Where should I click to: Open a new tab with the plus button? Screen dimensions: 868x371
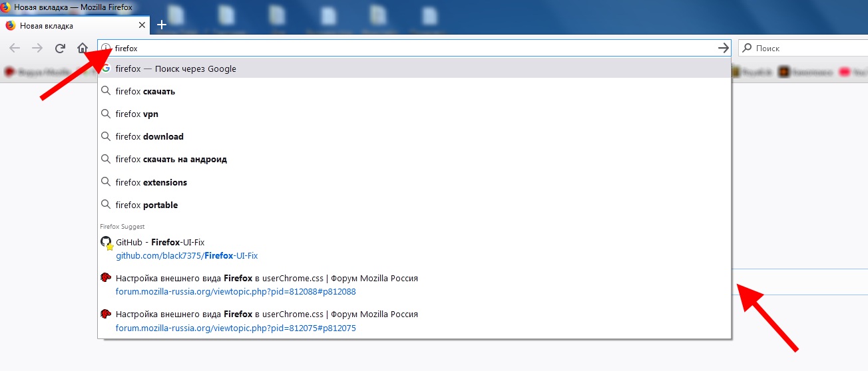pos(161,25)
